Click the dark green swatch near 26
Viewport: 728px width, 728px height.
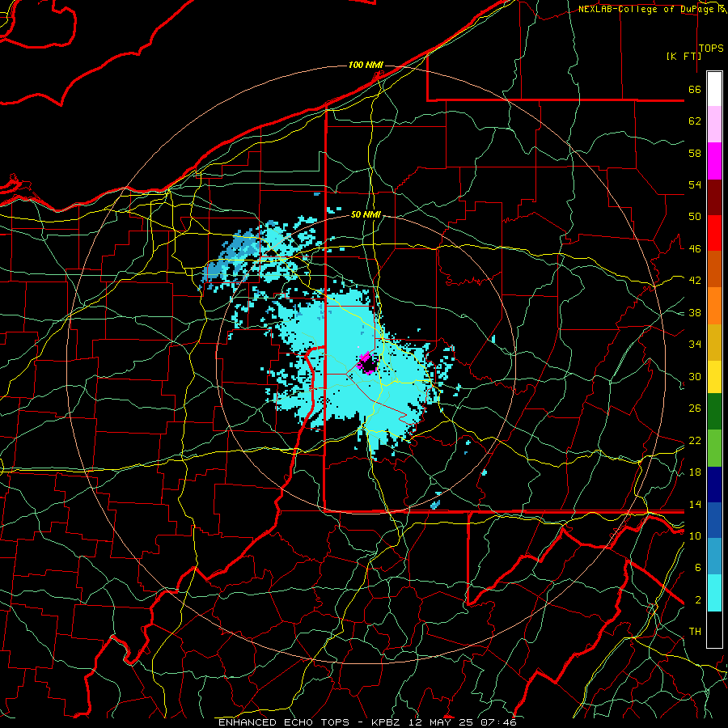[x=714, y=412]
